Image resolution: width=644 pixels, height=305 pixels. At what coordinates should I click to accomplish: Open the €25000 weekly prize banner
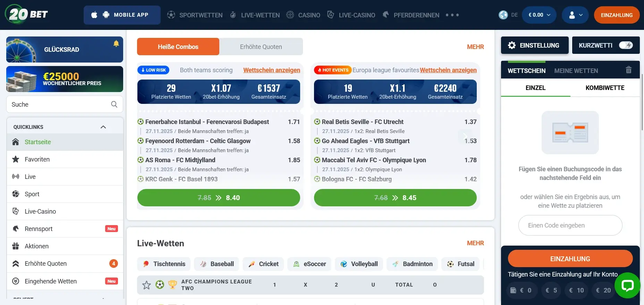65,79
